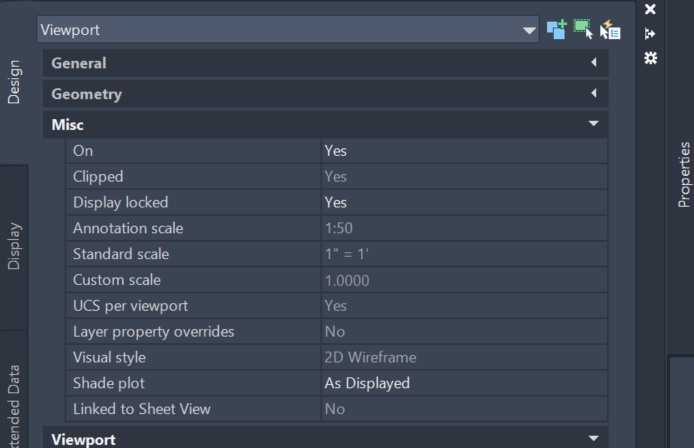Toggle PICKADD value icon in Properties palette
This screenshot has width=694, height=448.
[x=556, y=29]
